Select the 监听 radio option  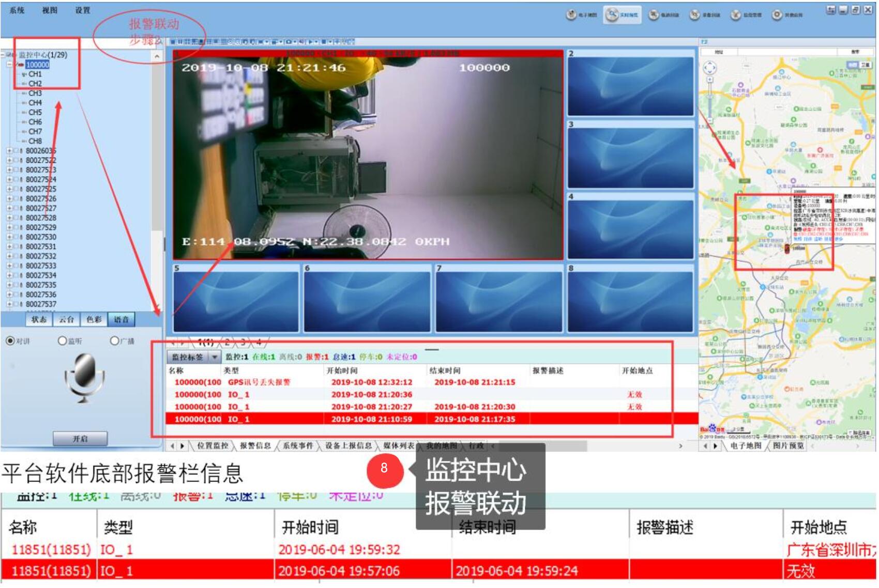coord(62,341)
